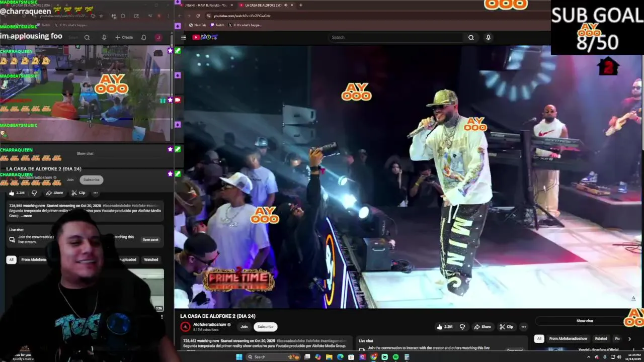Image resolution: width=644 pixels, height=362 pixels.
Task: Submit search with main window magnifier icon
Action: pyautogui.click(x=471, y=37)
